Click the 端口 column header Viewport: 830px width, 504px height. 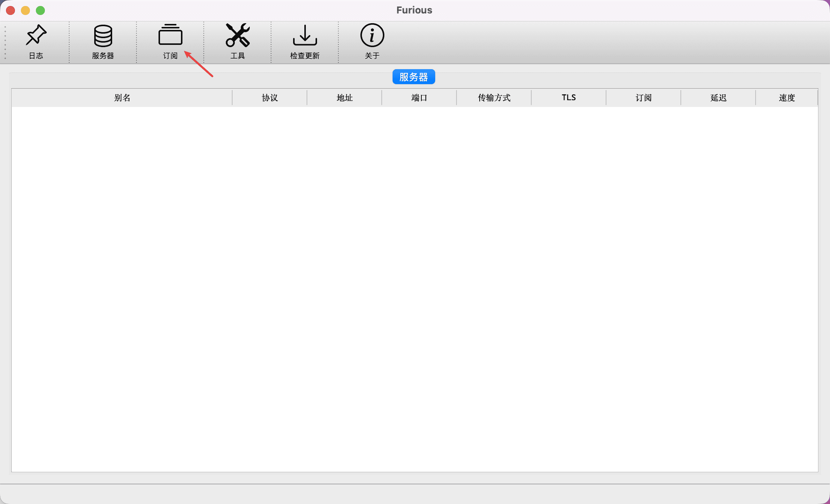(419, 98)
